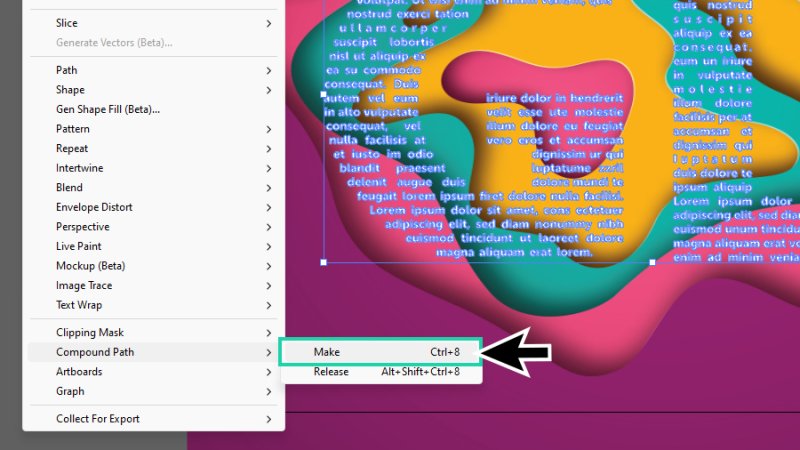Click the text line 'magna aliquam erat lorem.'

514,252
